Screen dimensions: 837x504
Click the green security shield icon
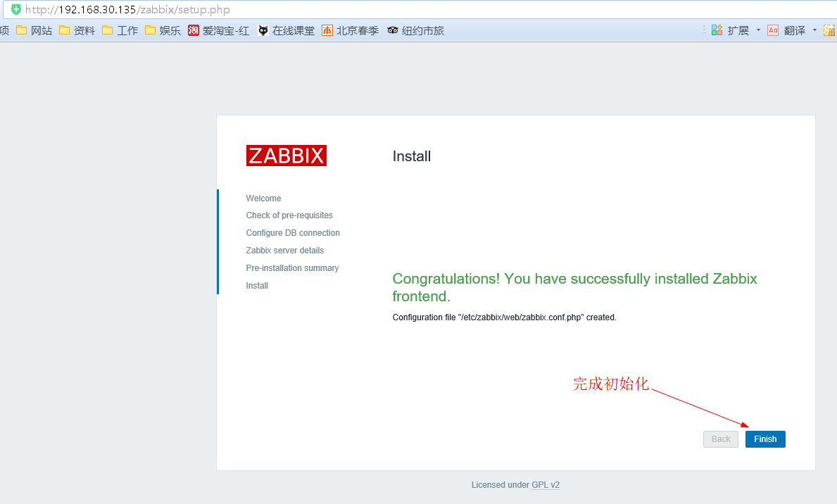16,10
